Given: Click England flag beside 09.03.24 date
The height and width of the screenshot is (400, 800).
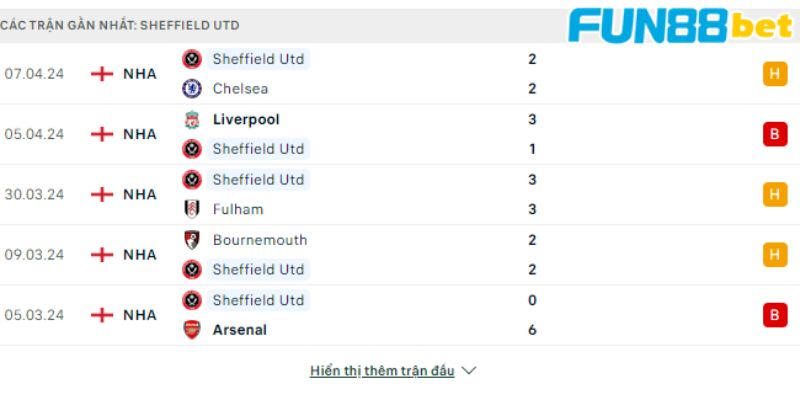Looking at the screenshot, I should pyautogui.click(x=102, y=255).
